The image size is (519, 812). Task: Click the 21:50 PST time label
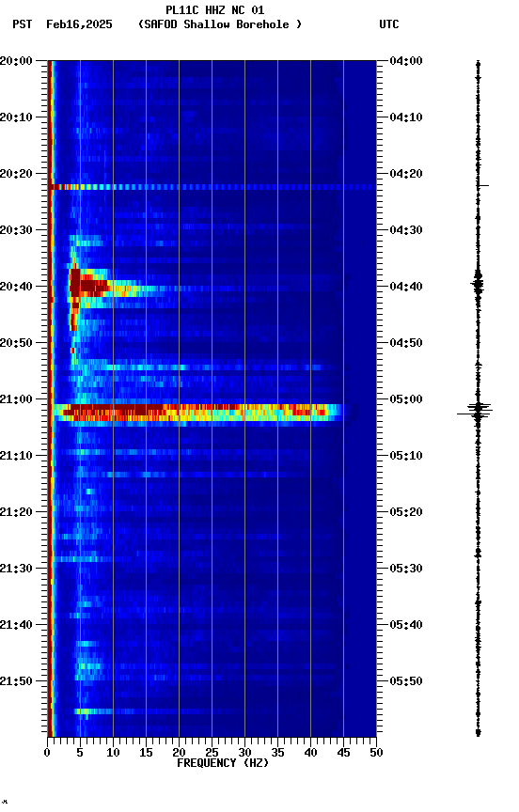click(16, 681)
